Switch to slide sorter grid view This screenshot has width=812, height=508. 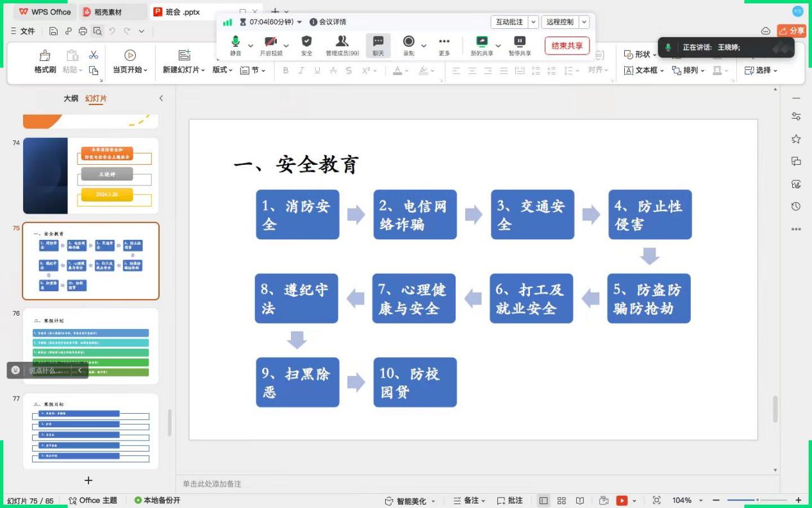point(561,500)
